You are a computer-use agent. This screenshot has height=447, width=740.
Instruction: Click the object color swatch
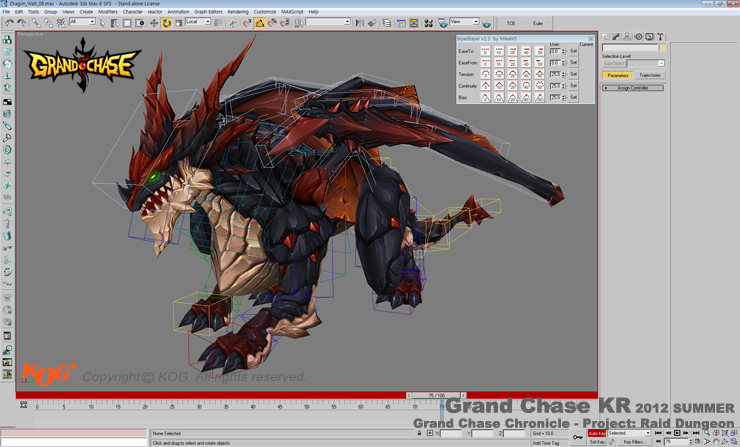[662, 48]
